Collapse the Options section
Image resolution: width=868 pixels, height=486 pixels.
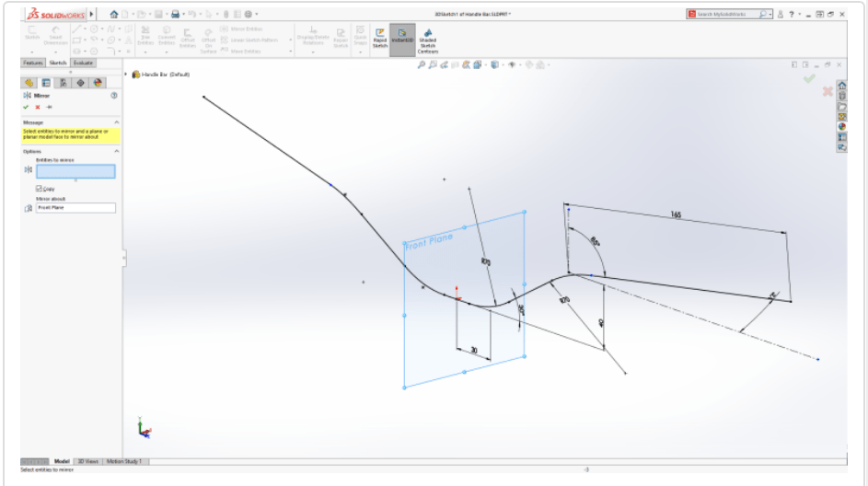[x=117, y=151]
